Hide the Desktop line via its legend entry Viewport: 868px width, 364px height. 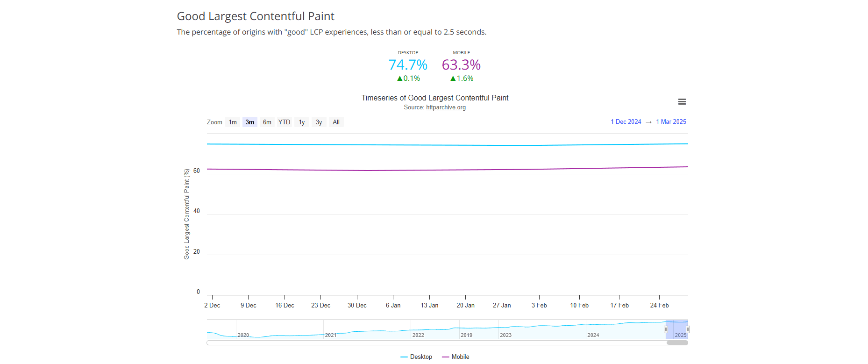417,357
